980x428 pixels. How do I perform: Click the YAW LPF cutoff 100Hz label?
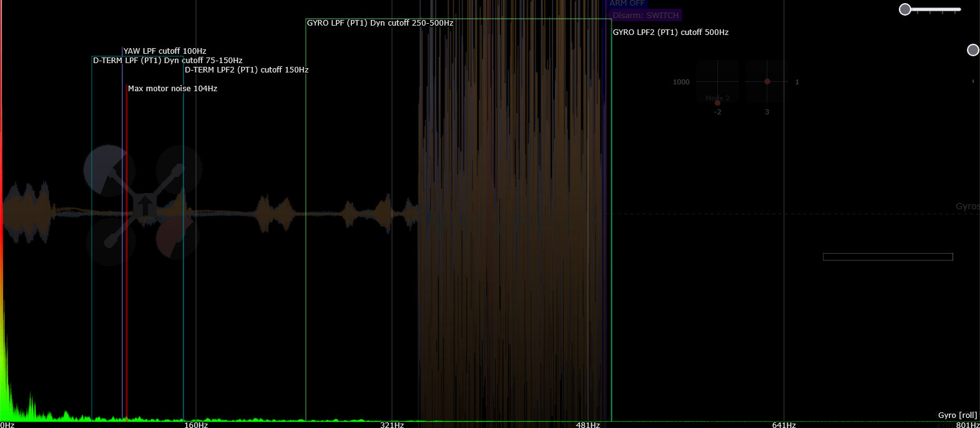pyautogui.click(x=165, y=51)
